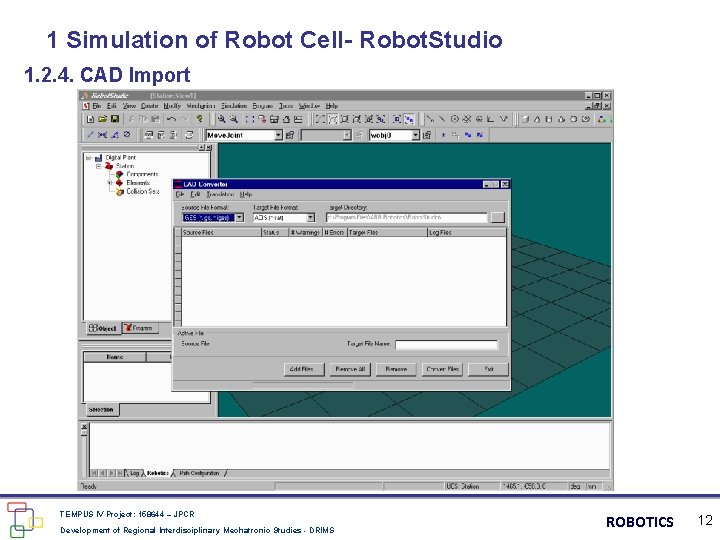Screen dimensions: 720x540
Task: Open the disabled dropdown next to MoveJoint
Action: [347, 135]
